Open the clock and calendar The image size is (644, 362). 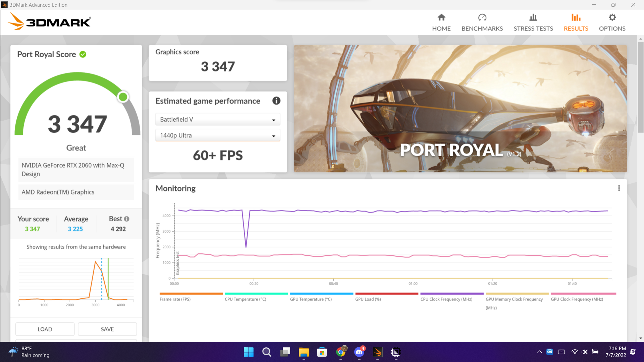pos(616,352)
